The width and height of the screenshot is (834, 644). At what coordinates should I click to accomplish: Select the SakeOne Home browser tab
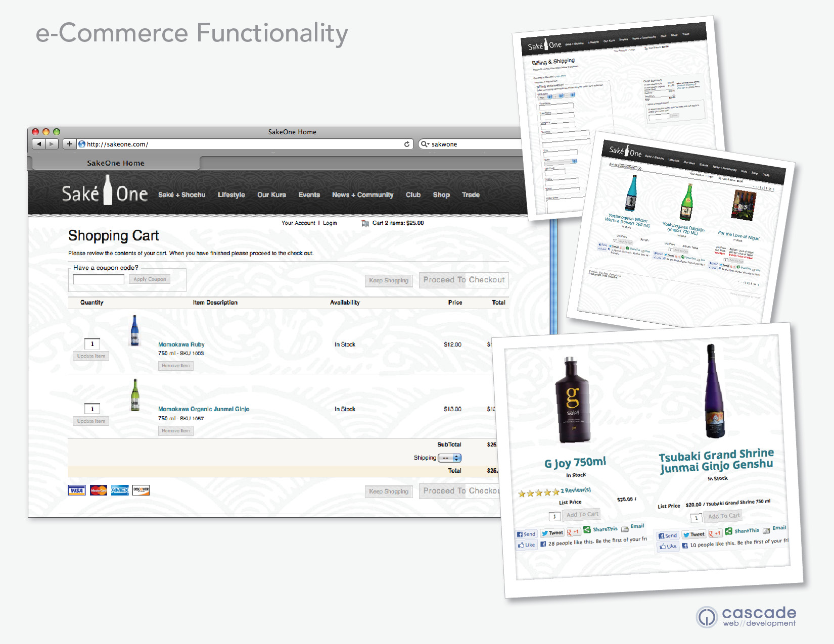[116, 163]
